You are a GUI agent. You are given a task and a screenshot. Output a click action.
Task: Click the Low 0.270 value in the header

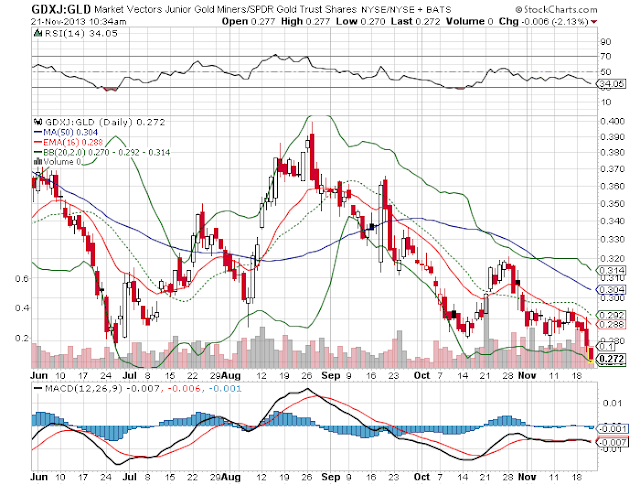[x=360, y=22]
